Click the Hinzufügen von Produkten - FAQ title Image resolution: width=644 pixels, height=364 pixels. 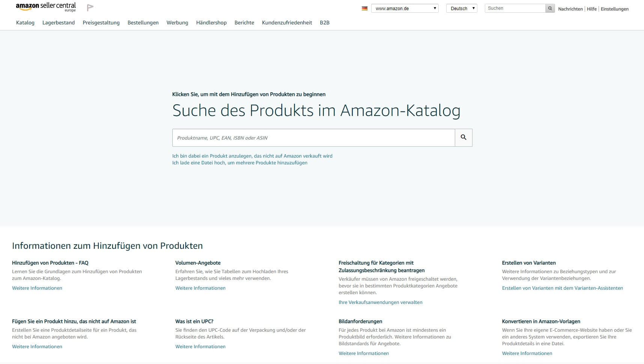[x=50, y=263]
